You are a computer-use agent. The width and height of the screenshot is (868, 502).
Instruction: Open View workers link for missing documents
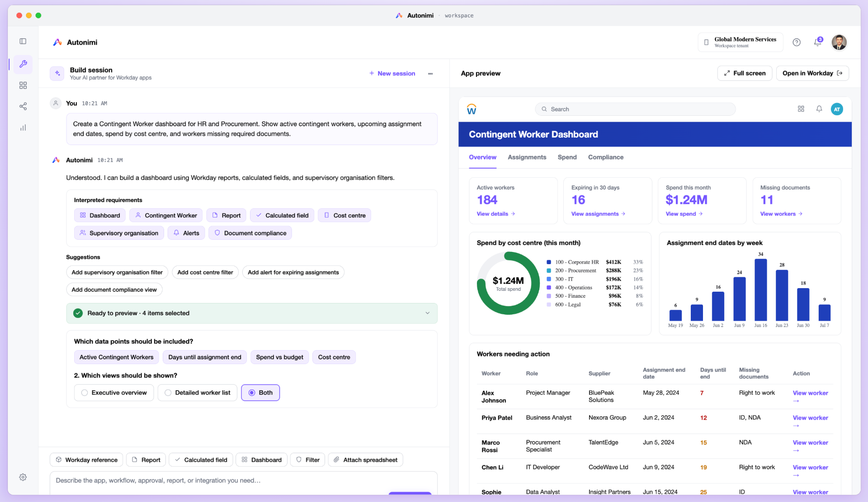point(781,214)
